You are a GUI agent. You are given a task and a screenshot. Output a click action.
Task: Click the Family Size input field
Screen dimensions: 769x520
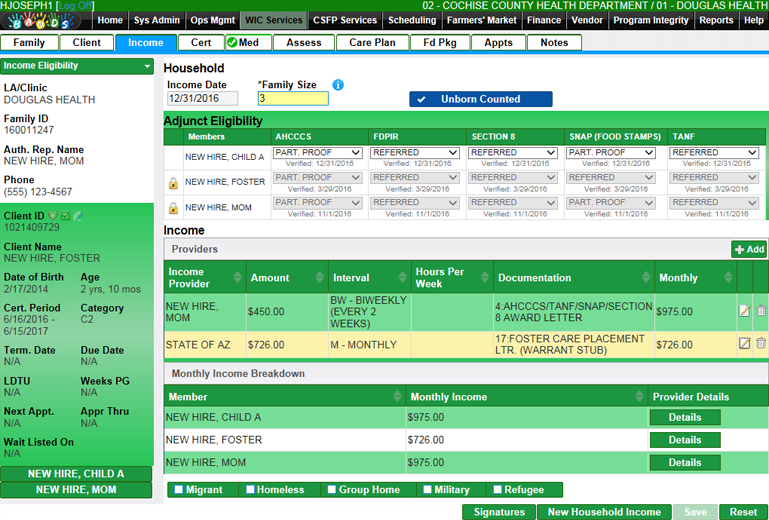tap(292, 99)
